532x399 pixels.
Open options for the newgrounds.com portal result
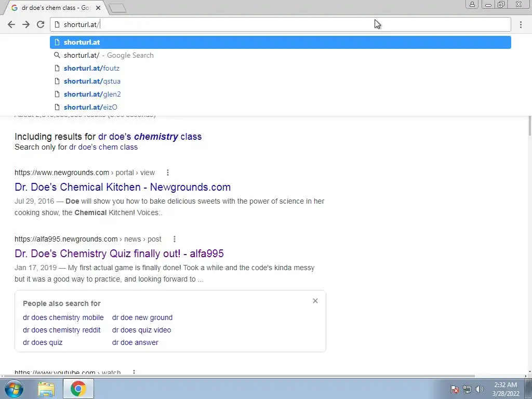pyautogui.click(x=168, y=172)
